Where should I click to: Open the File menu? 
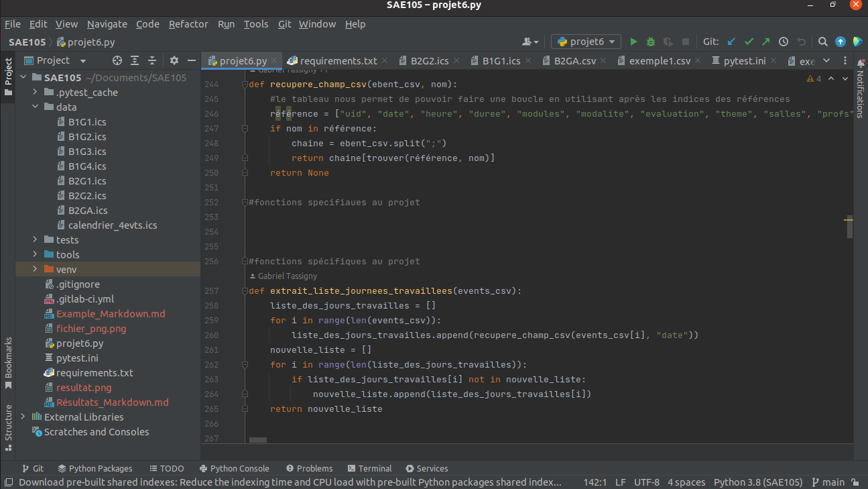point(13,24)
